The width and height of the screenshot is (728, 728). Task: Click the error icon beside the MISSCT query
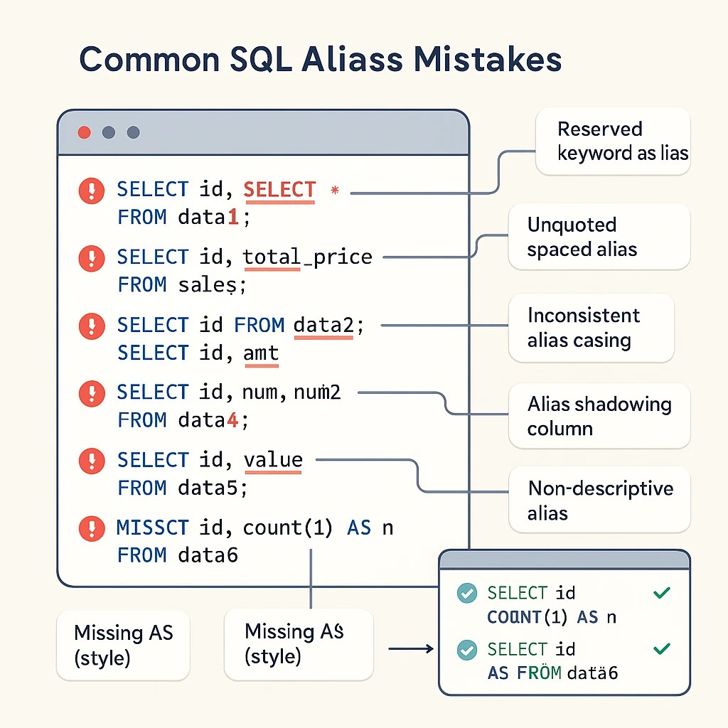point(92,528)
